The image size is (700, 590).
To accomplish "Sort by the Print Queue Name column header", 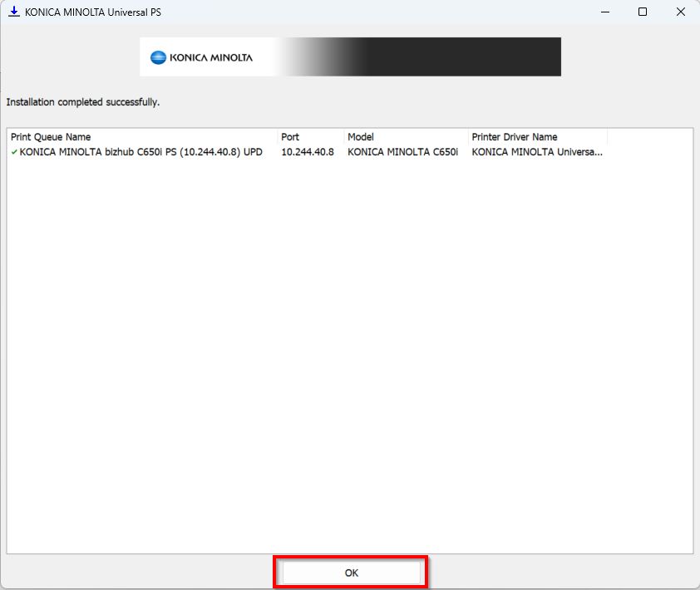I will click(x=51, y=137).
